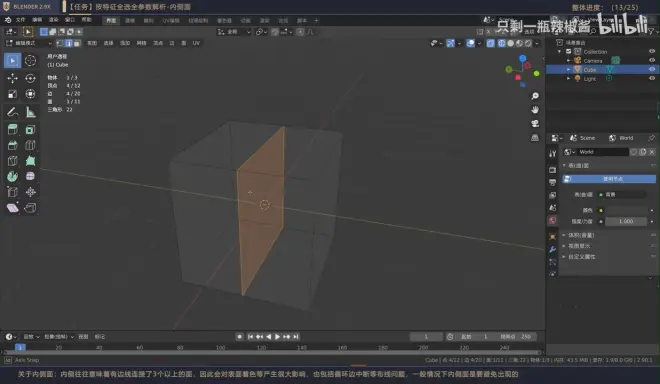The image size is (660, 384).
Task: Activate the 3D Cursor tool
Action: [30, 61]
